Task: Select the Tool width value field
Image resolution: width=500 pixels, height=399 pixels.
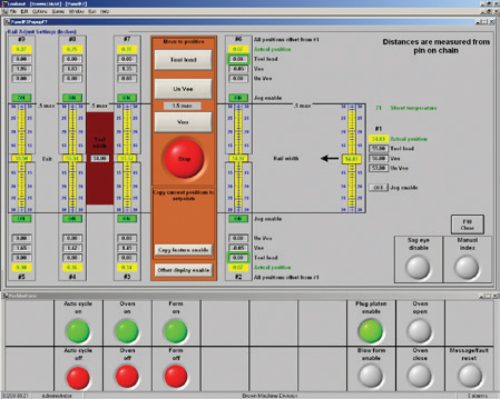Action: coord(100,158)
